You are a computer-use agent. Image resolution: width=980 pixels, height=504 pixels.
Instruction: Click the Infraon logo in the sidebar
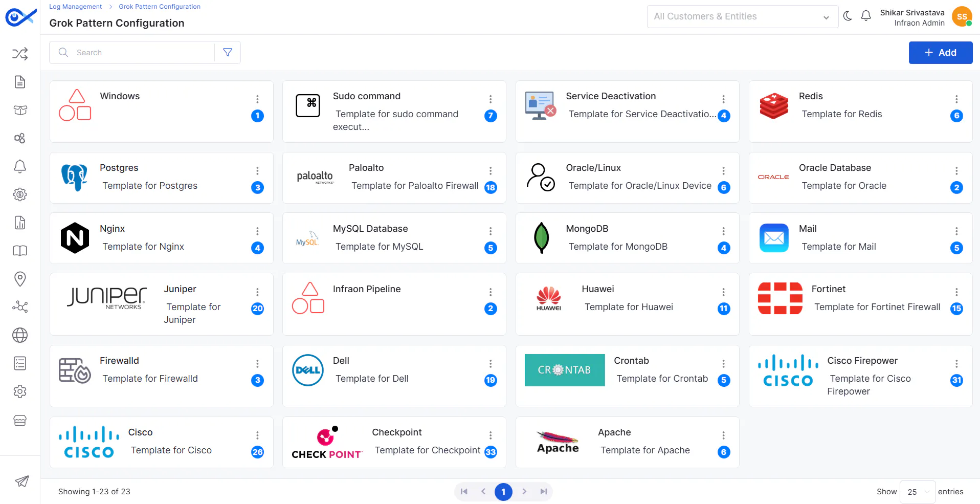[20, 17]
